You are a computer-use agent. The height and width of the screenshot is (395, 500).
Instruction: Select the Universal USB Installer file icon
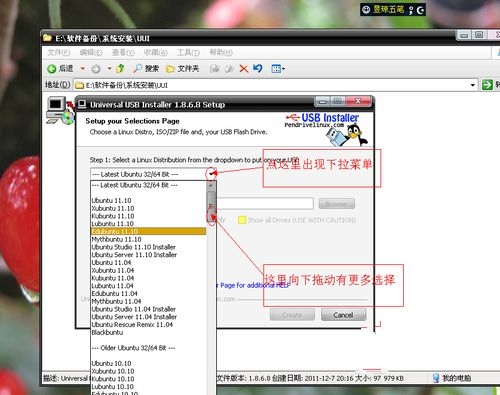(60, 111)
